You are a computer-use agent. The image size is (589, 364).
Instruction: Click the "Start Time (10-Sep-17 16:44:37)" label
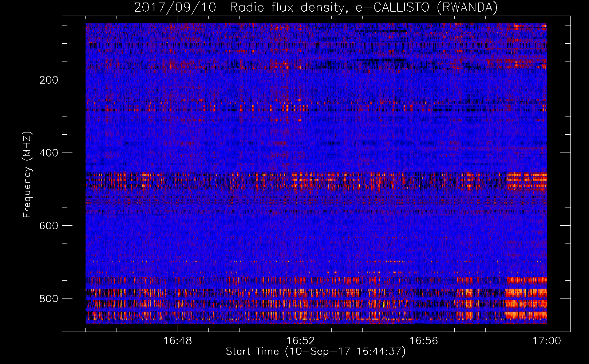316,352
